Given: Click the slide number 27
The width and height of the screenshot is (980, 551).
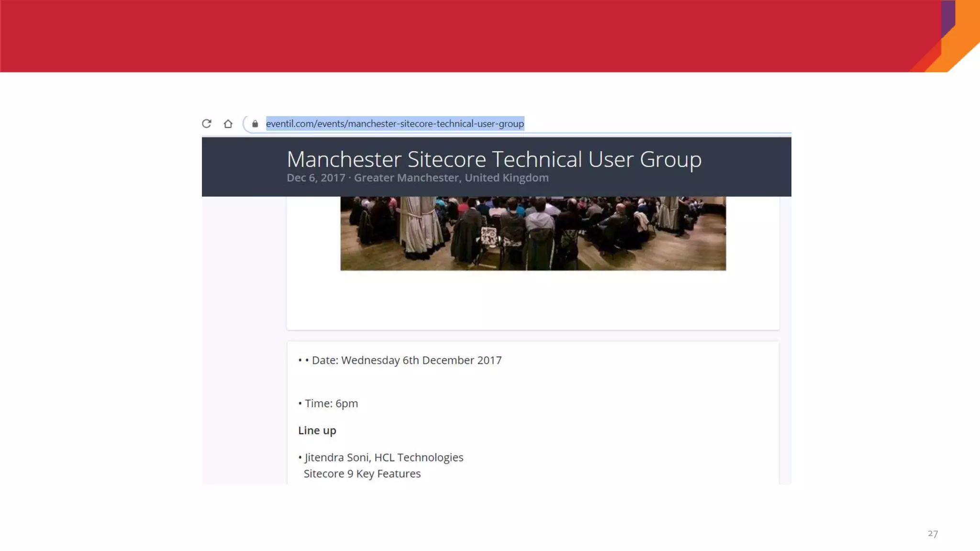Looking at the screenshot, I should coord(933,533).
